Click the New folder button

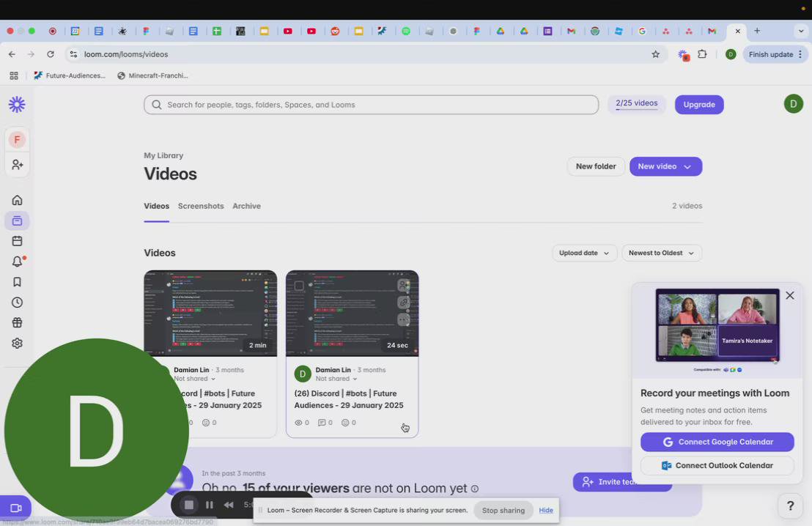(596, 166)
